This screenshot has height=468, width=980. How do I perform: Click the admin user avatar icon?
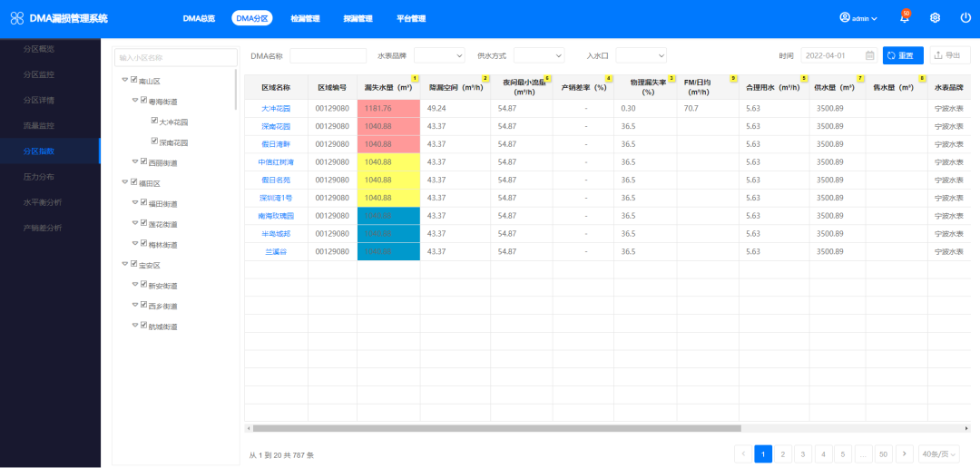tap(845, 18)
